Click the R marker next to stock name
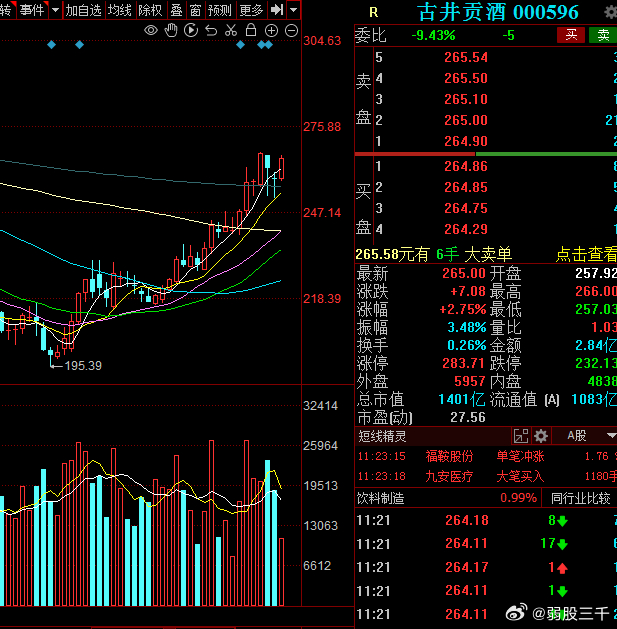Viewport: 617px width, 629px height. click(373, 13)
